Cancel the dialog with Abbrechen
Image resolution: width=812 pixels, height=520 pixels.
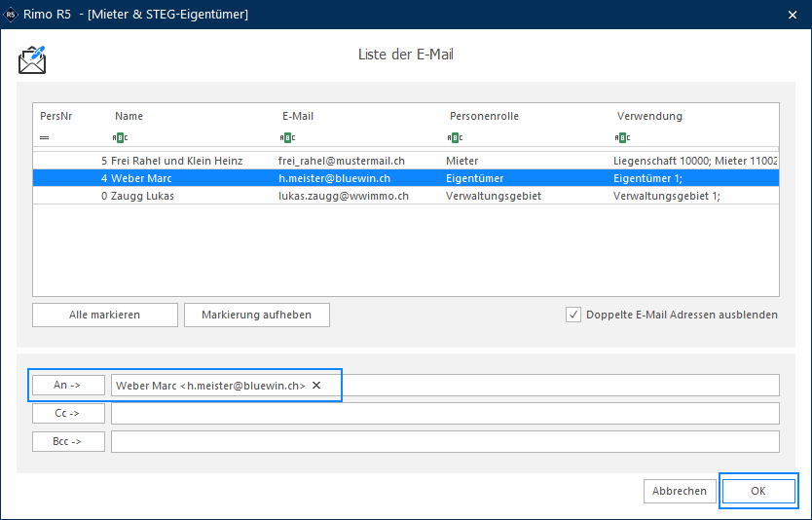(680, 491)
